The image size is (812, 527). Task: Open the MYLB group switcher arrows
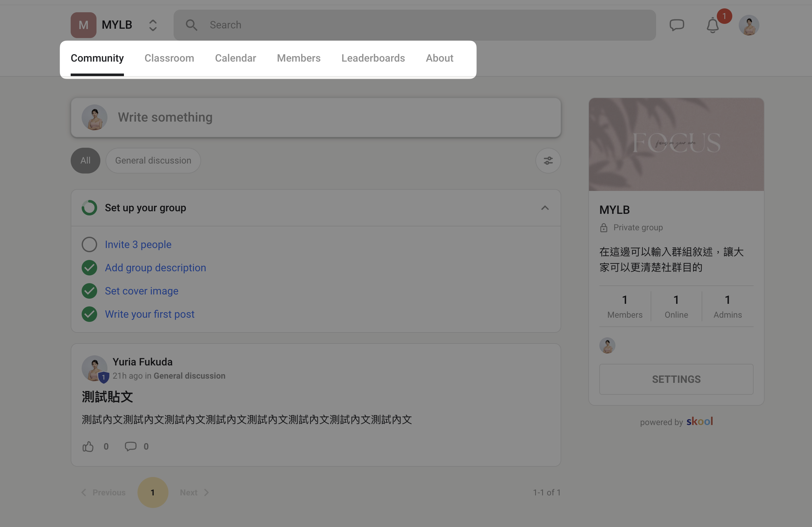click(x=153, y=25)
